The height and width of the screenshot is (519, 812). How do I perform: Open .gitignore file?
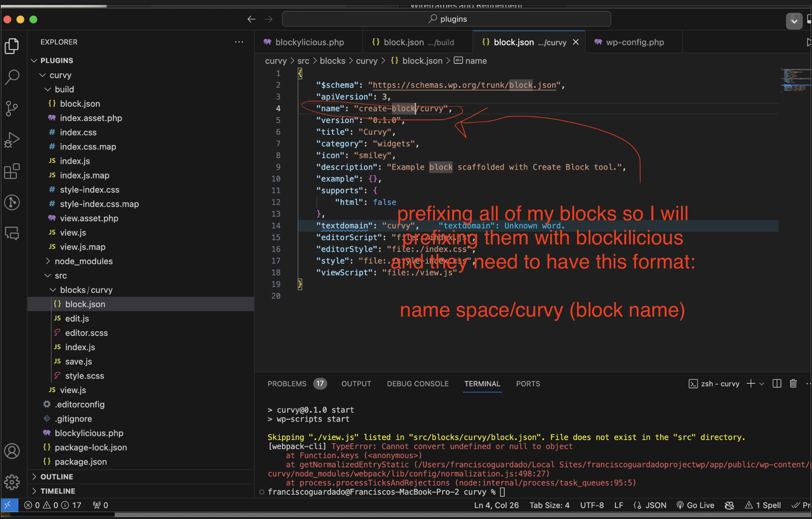(73, 419)
